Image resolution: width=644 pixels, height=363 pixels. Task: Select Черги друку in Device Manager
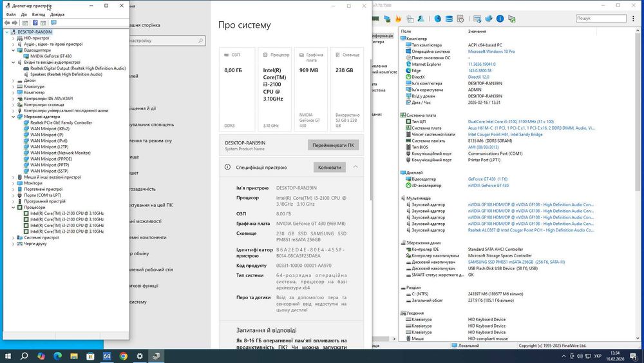[35, 244]
